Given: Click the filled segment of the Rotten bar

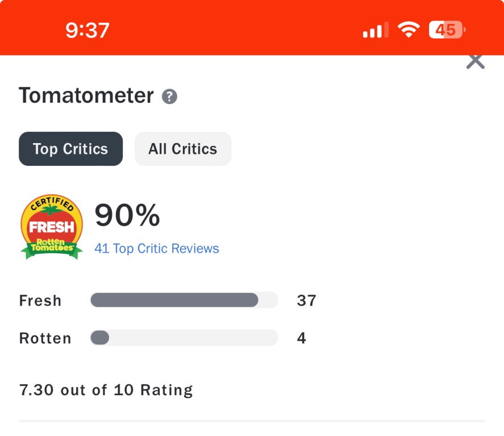Looking at the screenshot, I should (99, 338).
